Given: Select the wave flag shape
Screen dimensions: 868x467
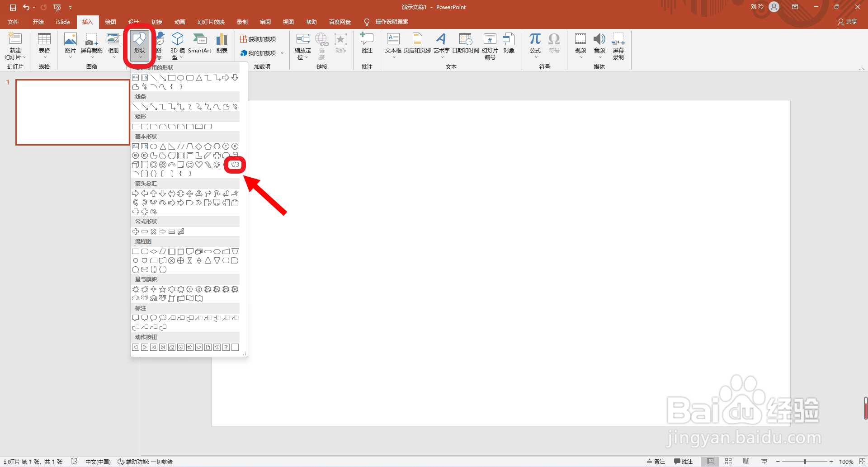Looking at the screenshot, I should click(190, 298).
